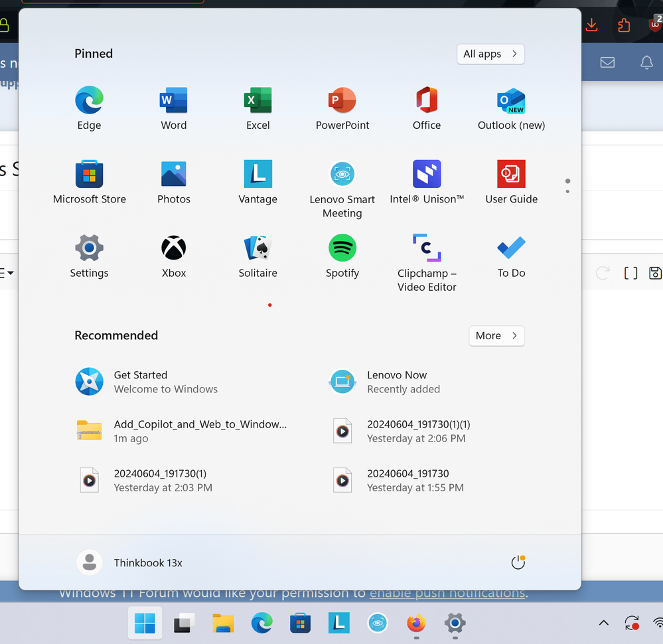Image resolution: width=663 pixels, height=644 pixels.
Task: Open Microsoft Store from the taskbar
Action: pos(300,623)
